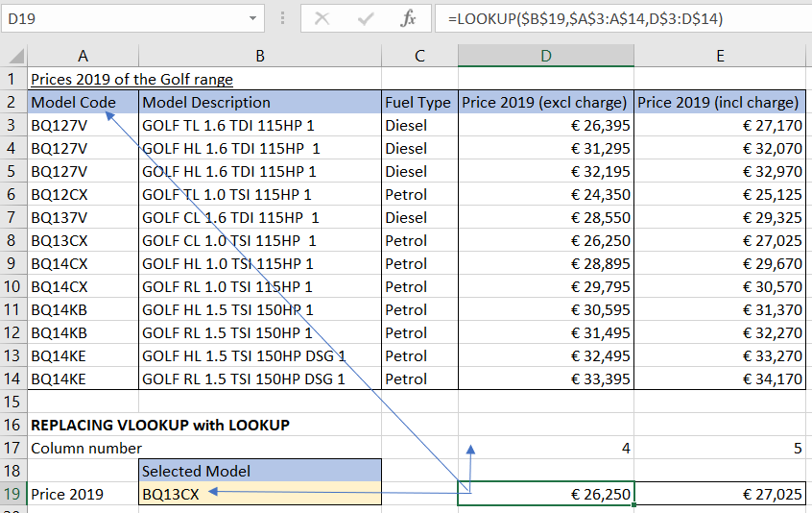The height and width of the screenshot is (513, 812).
Task: Select price cell € 33,395
Action: tap(546, 379)
